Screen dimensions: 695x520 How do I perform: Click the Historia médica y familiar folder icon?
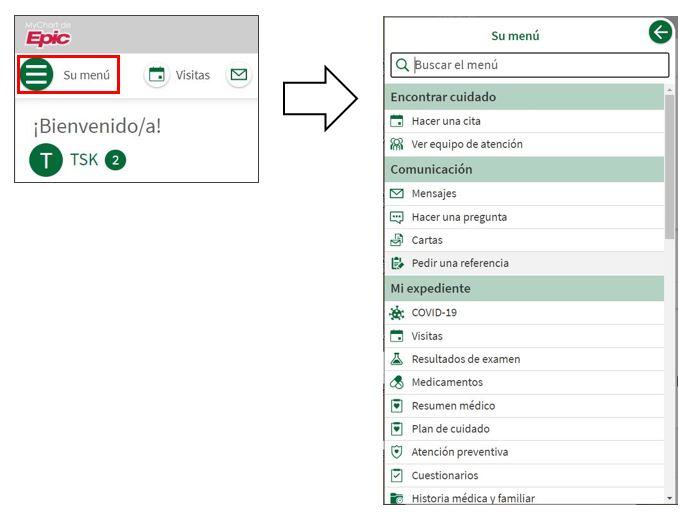(397, 498)
